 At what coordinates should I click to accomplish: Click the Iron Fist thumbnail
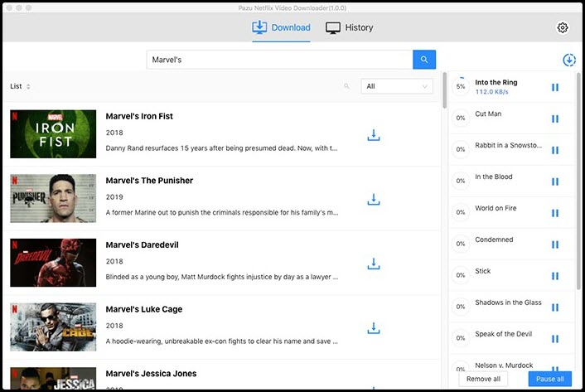point(53,134)
